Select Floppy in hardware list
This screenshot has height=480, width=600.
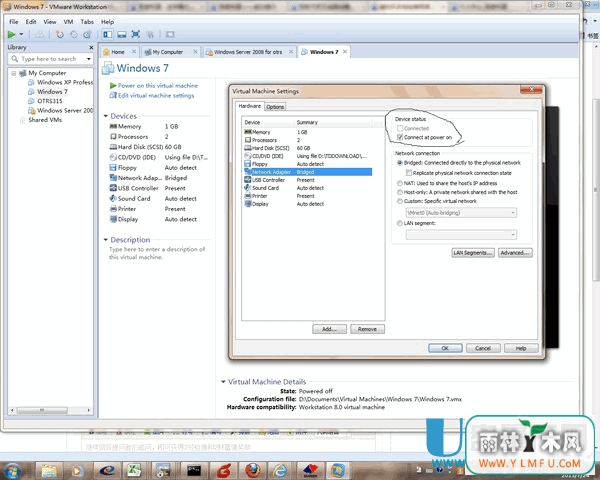tap(308, 164)
